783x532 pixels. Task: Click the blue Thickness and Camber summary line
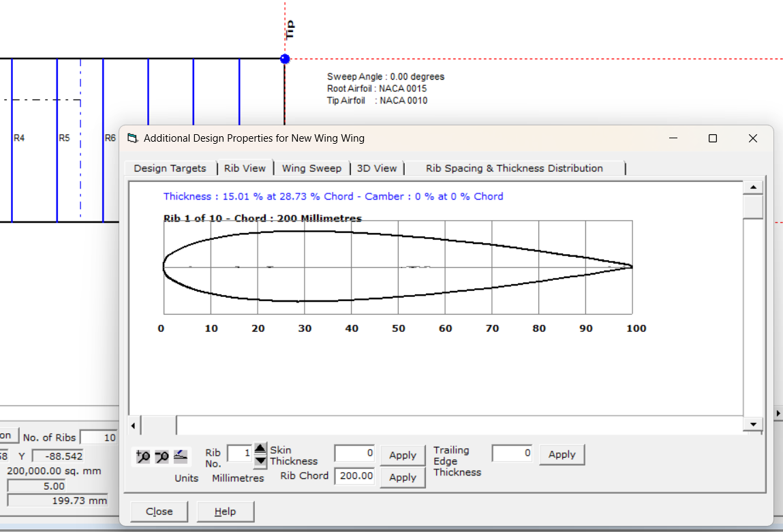(333, 196)
